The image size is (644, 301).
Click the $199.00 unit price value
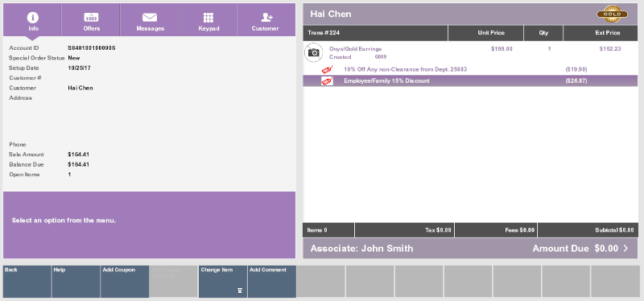[x=502, y=49]
